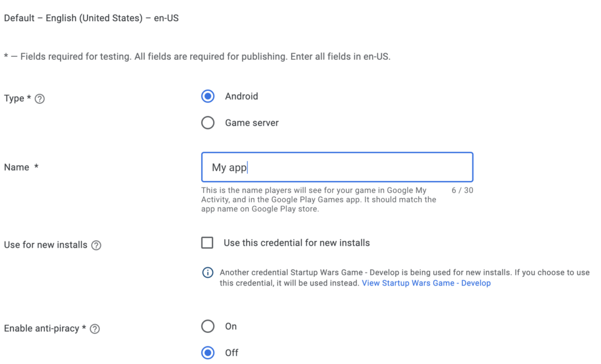Select anti-piracy Off radio button

208,353
